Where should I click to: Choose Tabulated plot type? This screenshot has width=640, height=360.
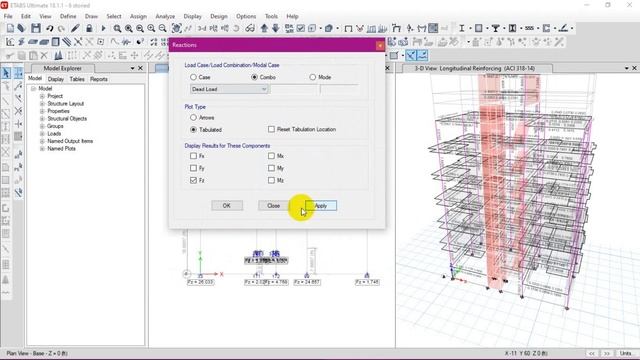coord(193,130)
